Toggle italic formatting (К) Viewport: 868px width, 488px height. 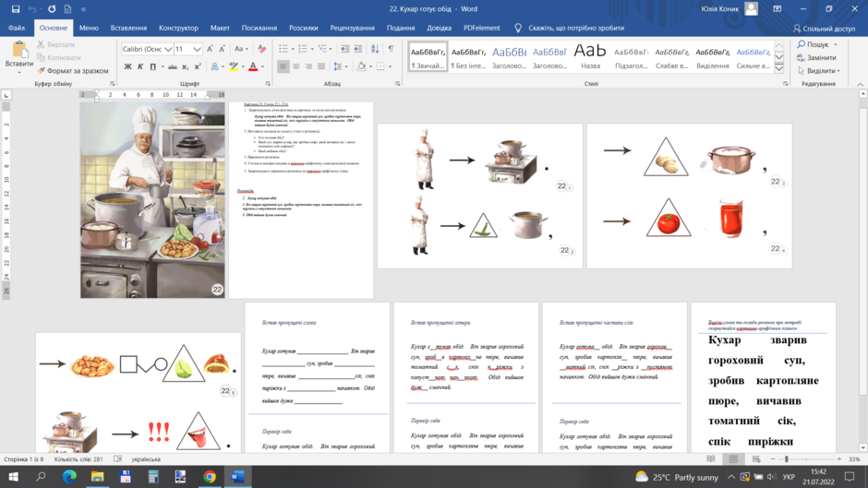pyautogui.click(x=140, y=66)
